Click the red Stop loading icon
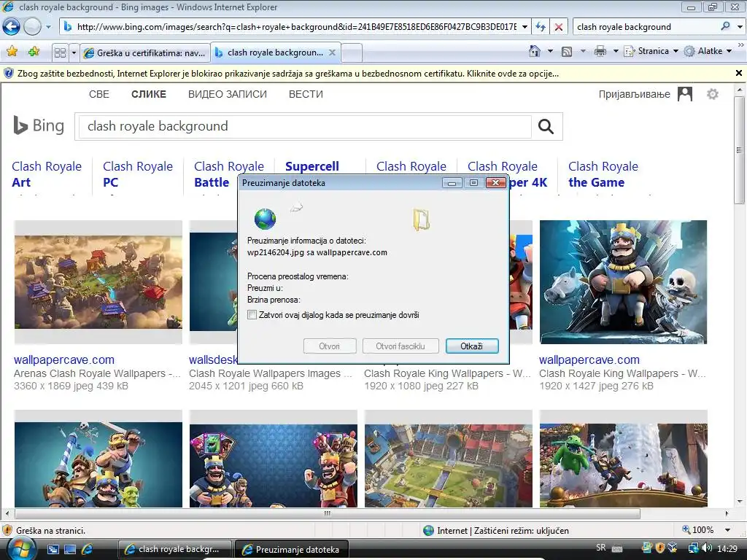This screenshot has height=560, width=747. click(x=558, y=27)
